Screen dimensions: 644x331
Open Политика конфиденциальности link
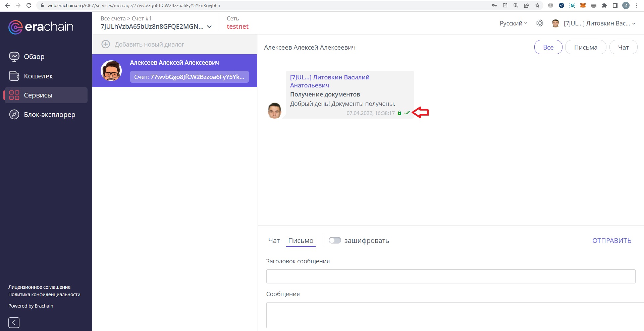tap(44, 294)
